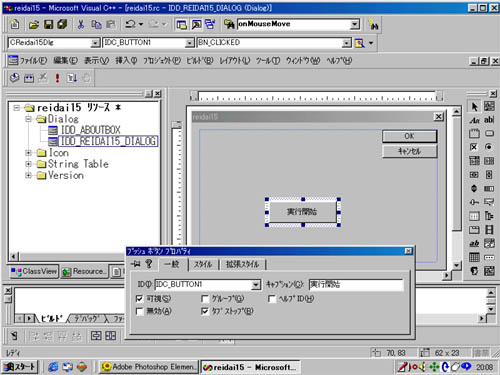Click the red exclamation Execute icon
The image size is (500, 375).
pos(57,78)
